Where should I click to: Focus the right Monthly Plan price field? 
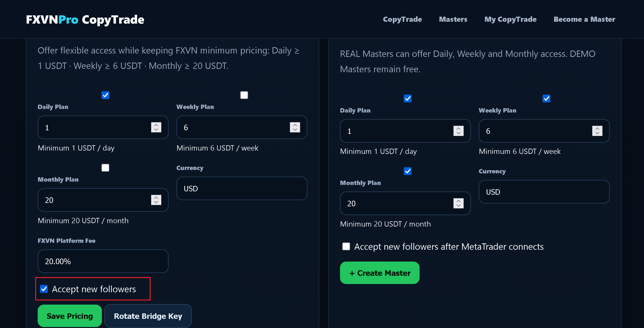click(x=405, y=203)
